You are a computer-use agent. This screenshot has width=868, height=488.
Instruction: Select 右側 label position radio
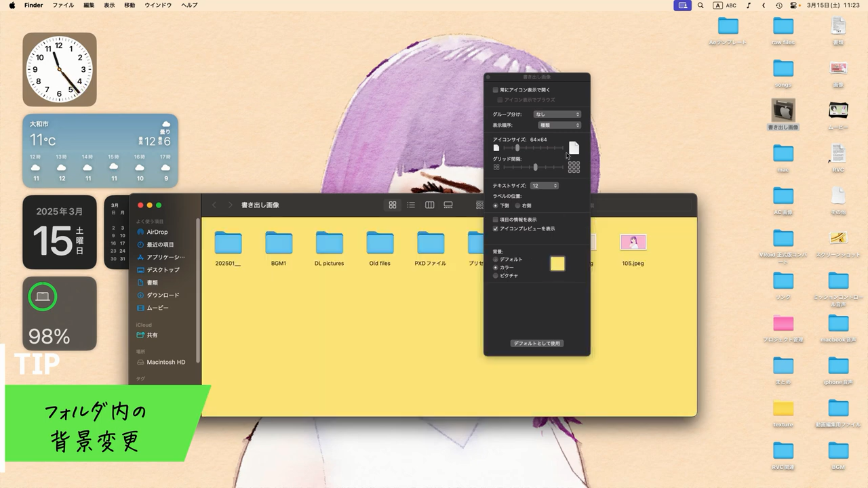click(518, 205)
